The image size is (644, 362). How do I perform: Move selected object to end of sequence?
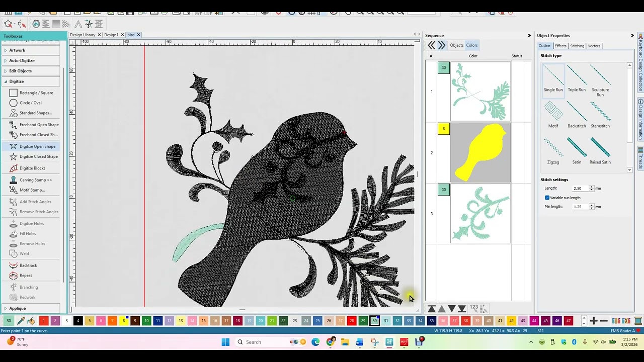[x=461, y=308]
